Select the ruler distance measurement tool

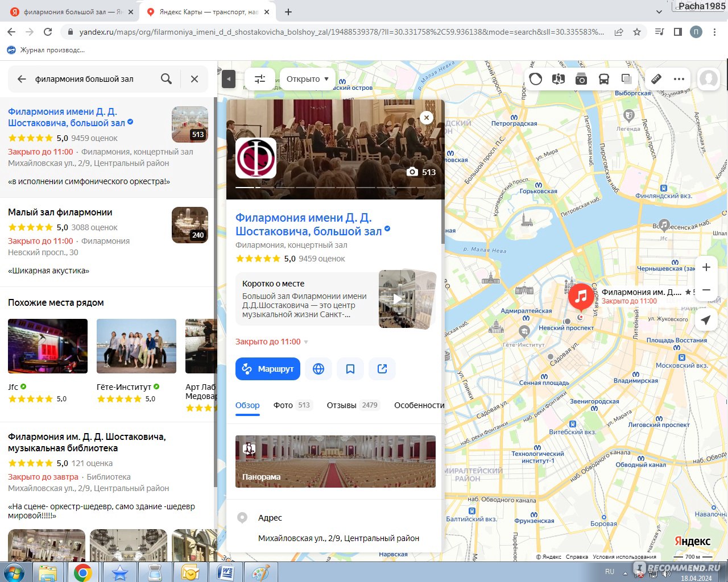coord(656,79)
